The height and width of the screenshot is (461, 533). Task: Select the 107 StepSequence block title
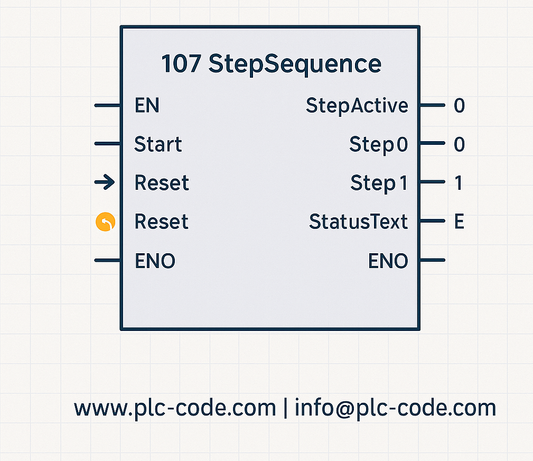coord(271,64)
